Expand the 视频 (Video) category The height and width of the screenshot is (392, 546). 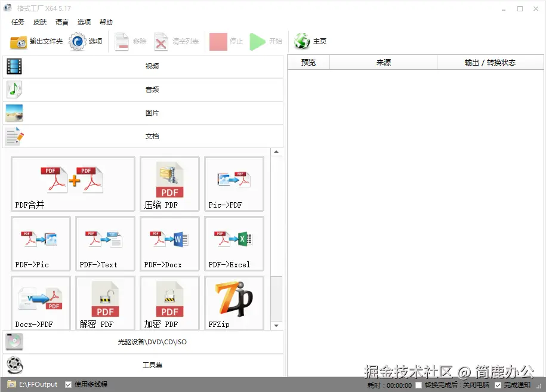152,66
